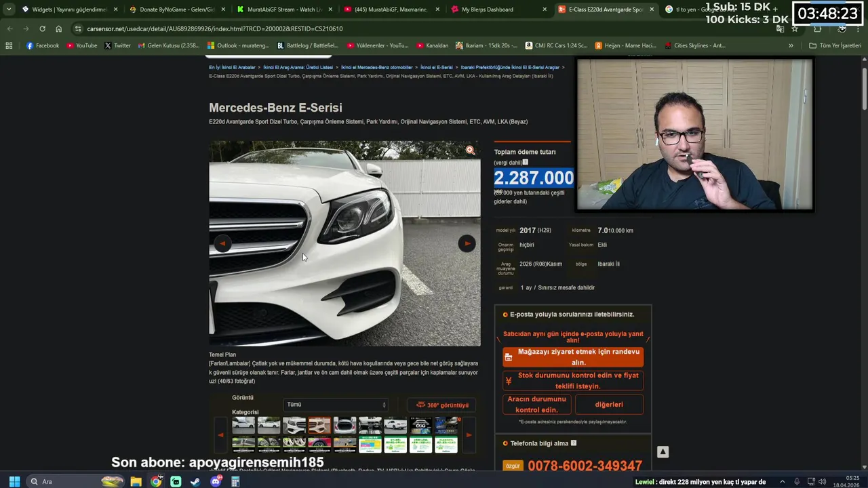Click the main car headlight photo
The image size is (868, 488).
(x=344, y=244)
